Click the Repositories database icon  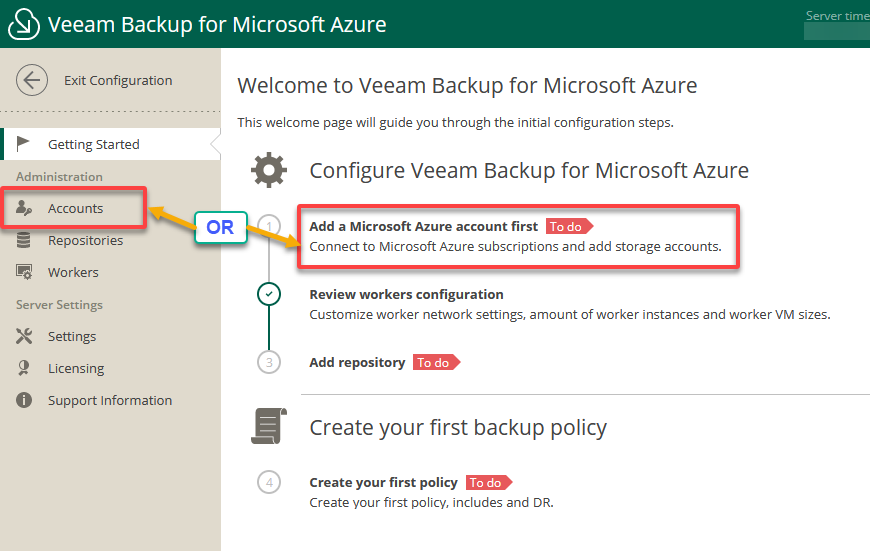(23, 240)
